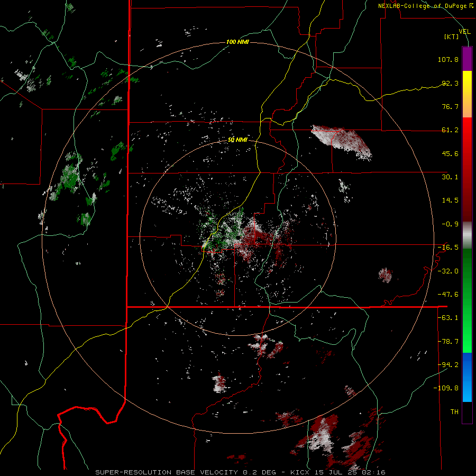This screenshot has height=476, width=476.
Task: Select the -78.7 legend value
Action: click(x=448, y=342)
